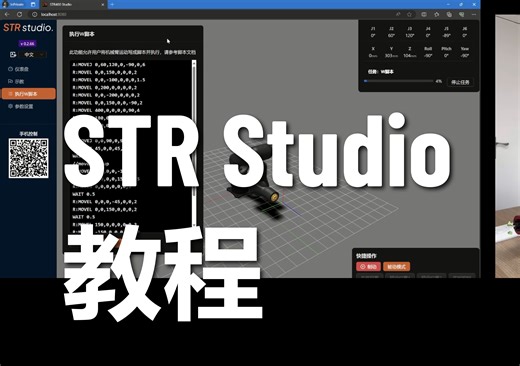Click the site info icon in address bar
This screenshot has width=520, height=366.
pos(34,14)
